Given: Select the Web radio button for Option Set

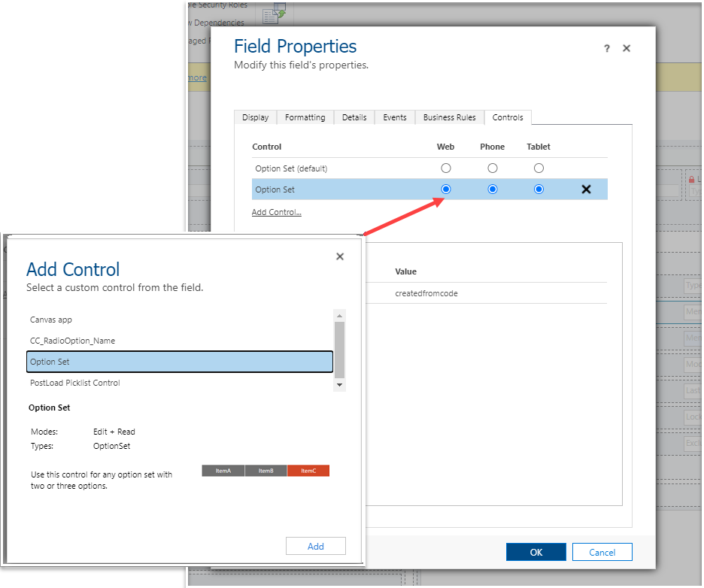Looking at the screenshot, I should tap(445, 189).
